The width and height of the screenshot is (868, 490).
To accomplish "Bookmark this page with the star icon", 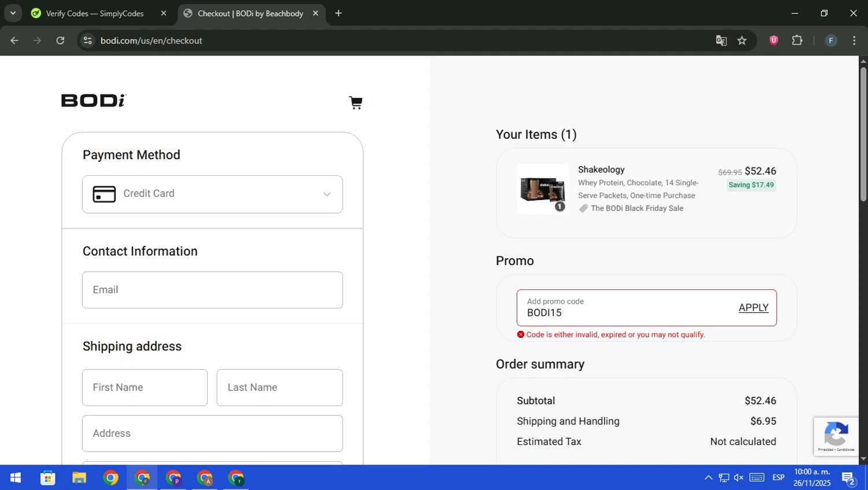I will pyautogui.click(x=742, y=40).
